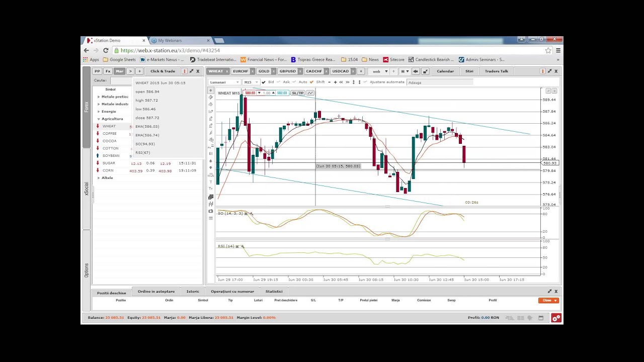Click the orange alert icon beside Traders Talk
Image resolution: width=644 pixels, height=362 pixels.
[x=543, y=71]
